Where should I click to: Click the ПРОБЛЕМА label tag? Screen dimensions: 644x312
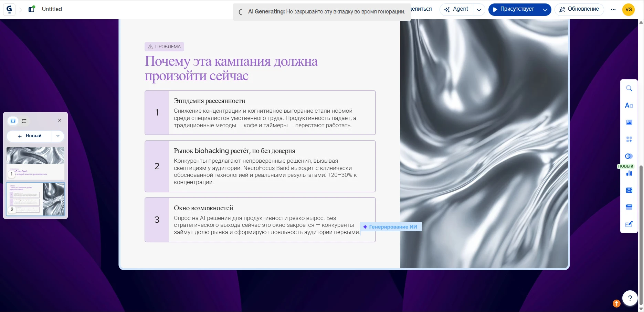(x=164, y=47)
